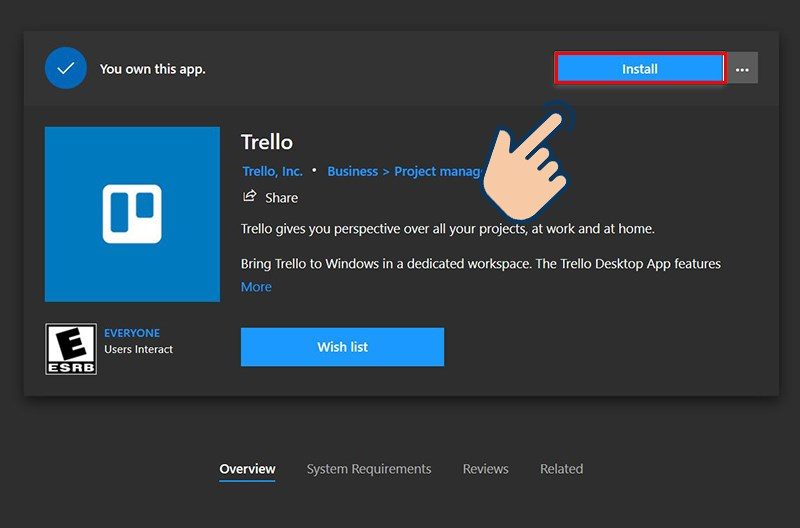Open the Trello, Inc. publisher link
The image size is (800, 528).
[272, 171]
